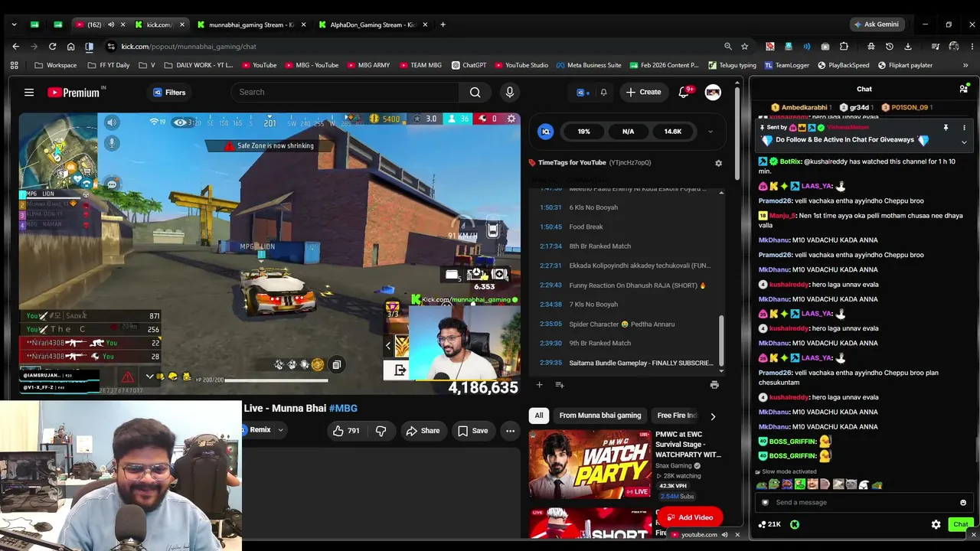
Task: Click the YouTube Premium logo
Action: (x=75, y=93)
